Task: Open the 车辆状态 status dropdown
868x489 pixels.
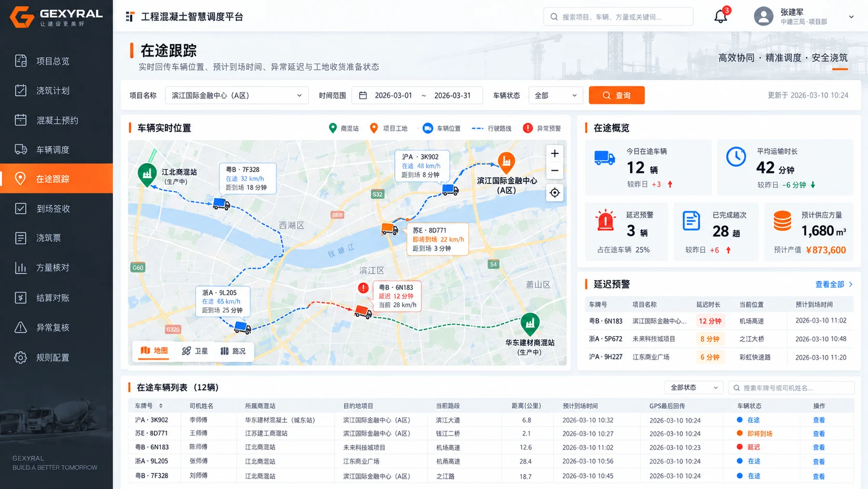Action: [x=555, y=96]
